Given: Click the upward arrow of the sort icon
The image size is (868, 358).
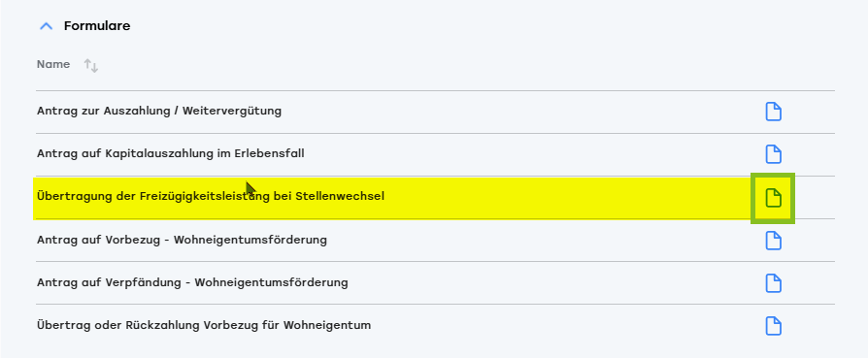Looking at the screenshot, I should [x=87, y=64].
